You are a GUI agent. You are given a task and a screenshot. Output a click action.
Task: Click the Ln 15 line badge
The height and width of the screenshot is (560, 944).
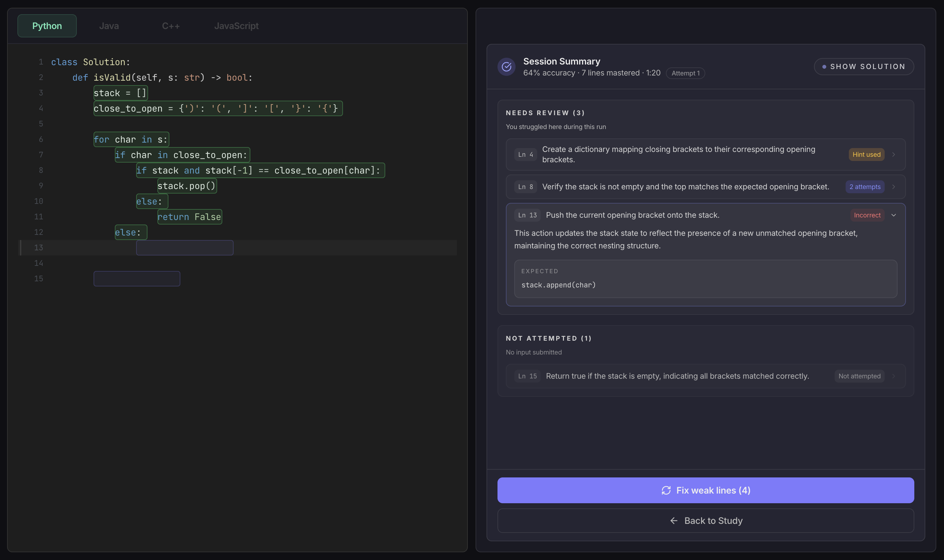pyautogui.click(x=527, y=376)
